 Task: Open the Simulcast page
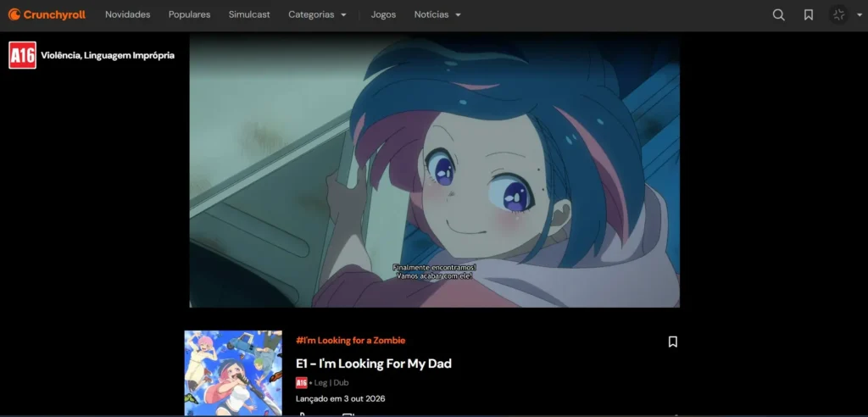tap(249, 15)
